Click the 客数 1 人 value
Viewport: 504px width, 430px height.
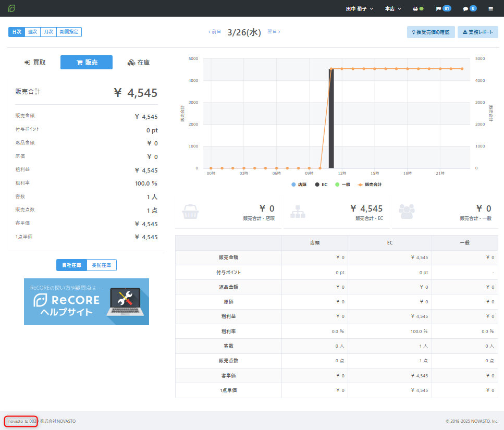(x=152, y=197)
